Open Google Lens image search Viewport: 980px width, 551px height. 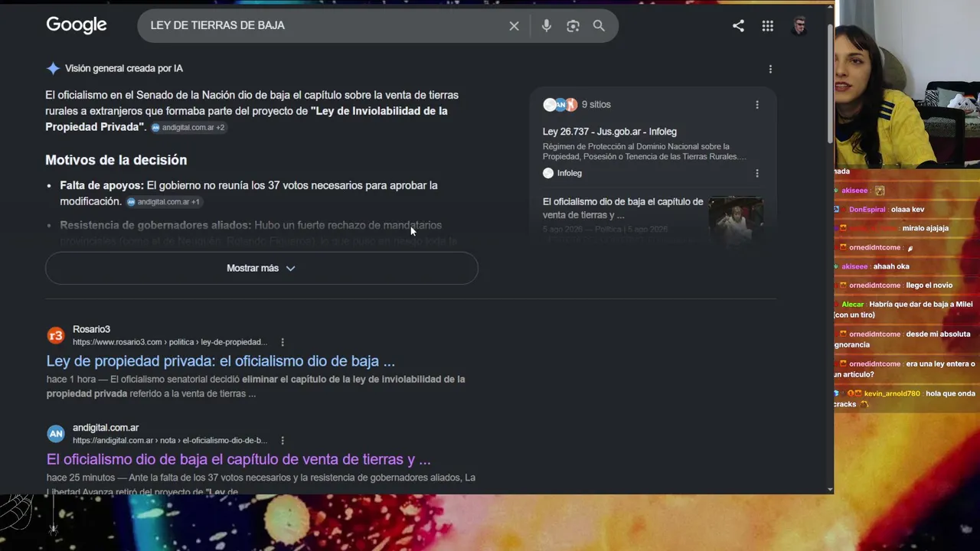coord(573,26)
